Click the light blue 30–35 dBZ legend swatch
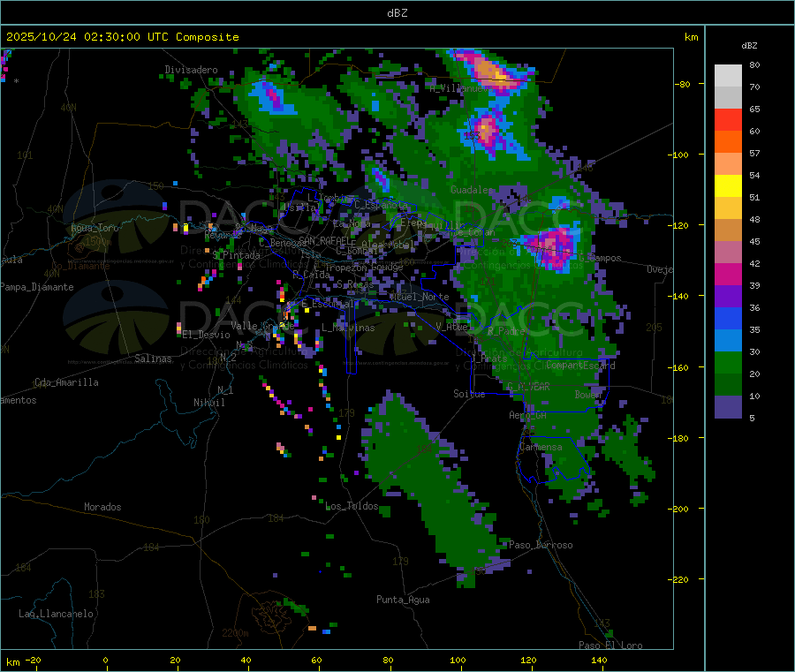The height and width of the screenshot is (672, 795). (x=728, y=341)
